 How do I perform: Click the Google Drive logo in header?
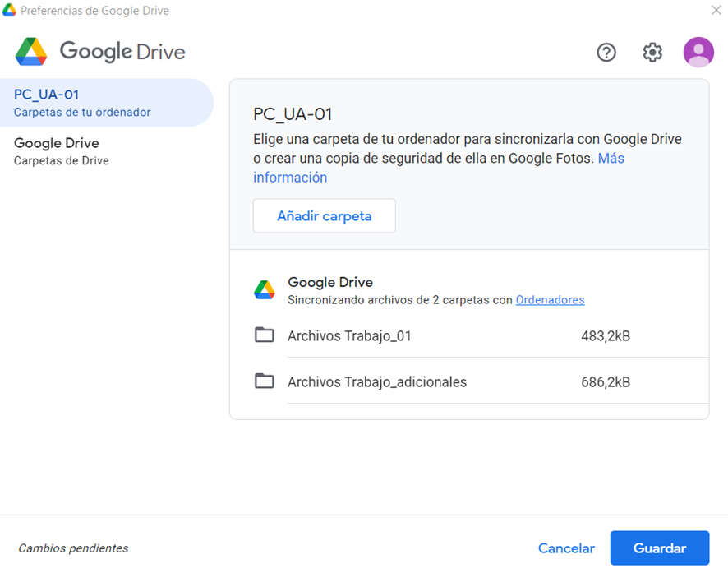tap(100, 52)
